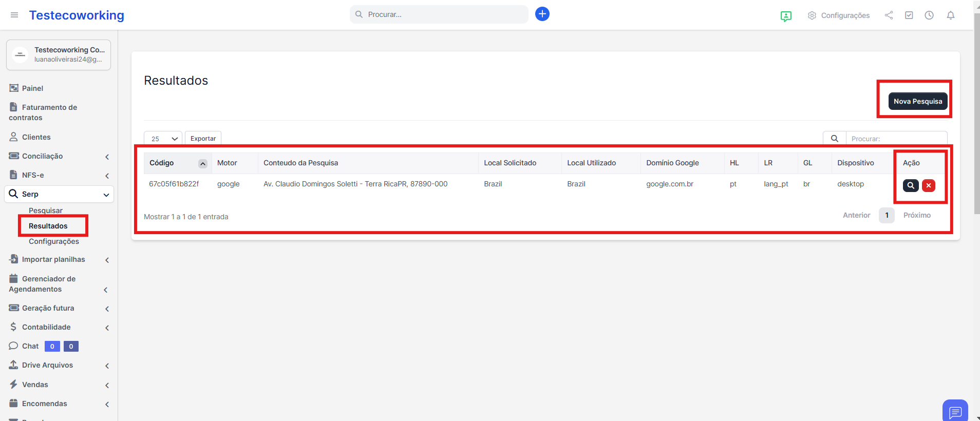
Task: Open the share icon in top bar
Action: (x=889, y=15)
